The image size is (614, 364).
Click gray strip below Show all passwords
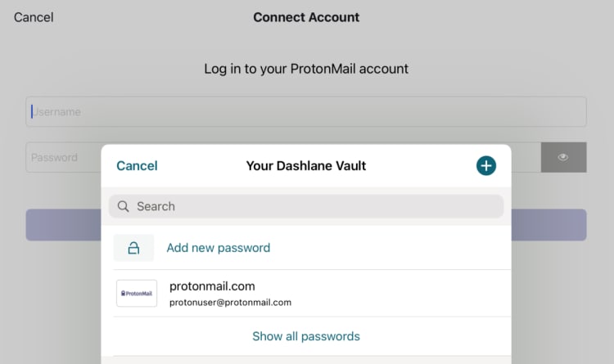click(305, 359)
